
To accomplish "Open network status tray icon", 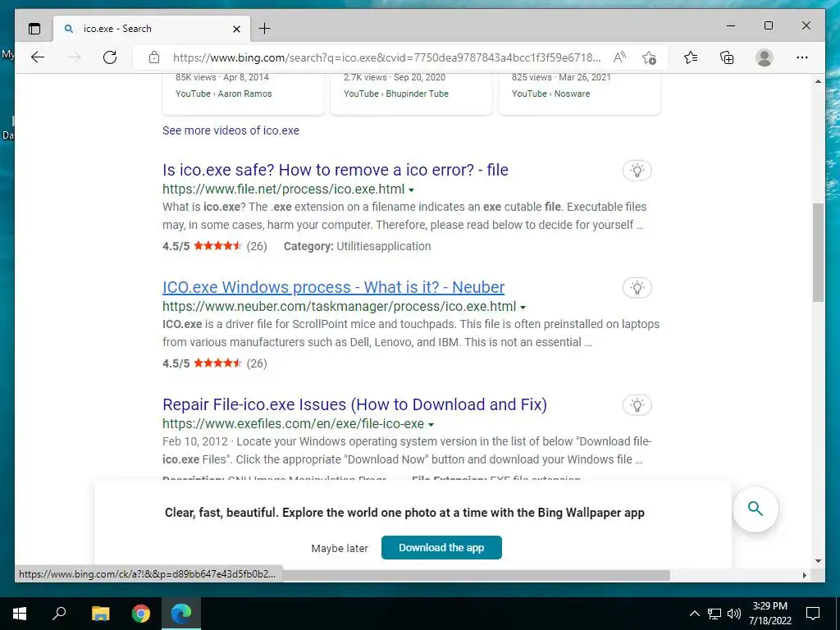I will (714, 614).
